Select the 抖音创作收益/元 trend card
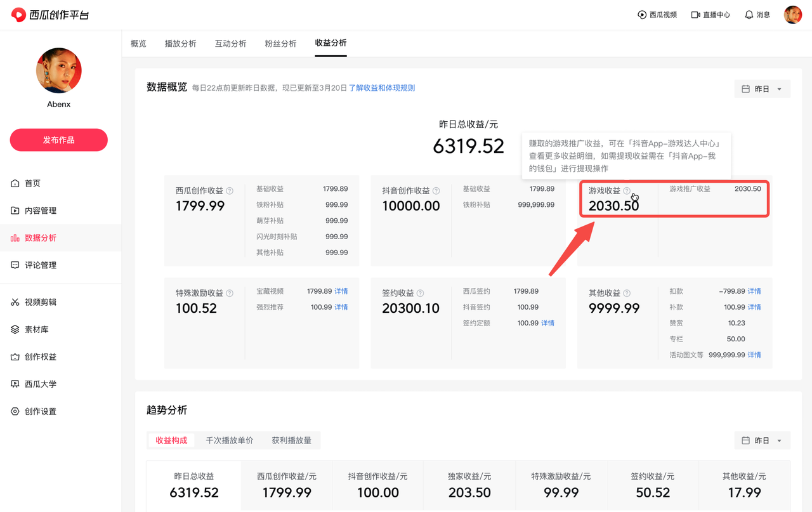Viewport: 812px width, 512px height. coord(378,486)
